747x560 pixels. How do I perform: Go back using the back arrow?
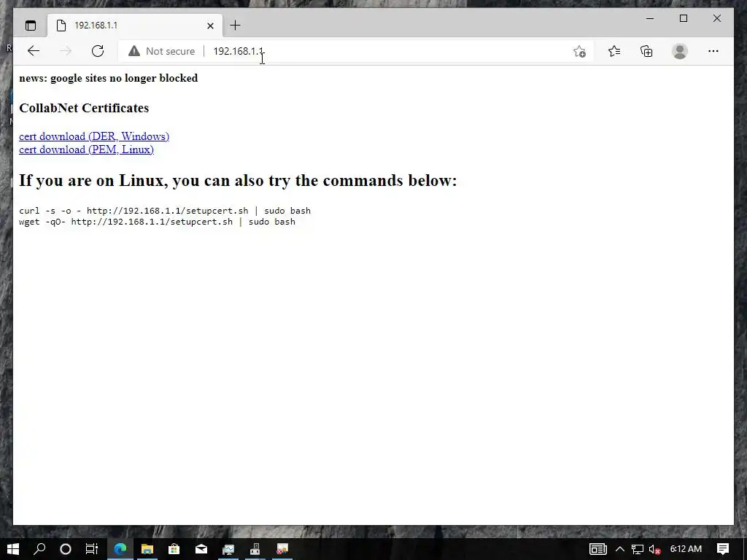point(34,51)
